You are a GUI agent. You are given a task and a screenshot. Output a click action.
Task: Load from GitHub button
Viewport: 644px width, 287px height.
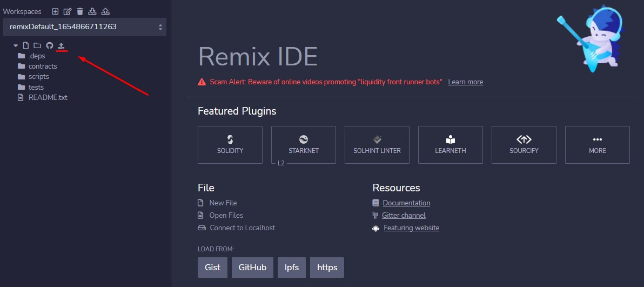point(253,267)
